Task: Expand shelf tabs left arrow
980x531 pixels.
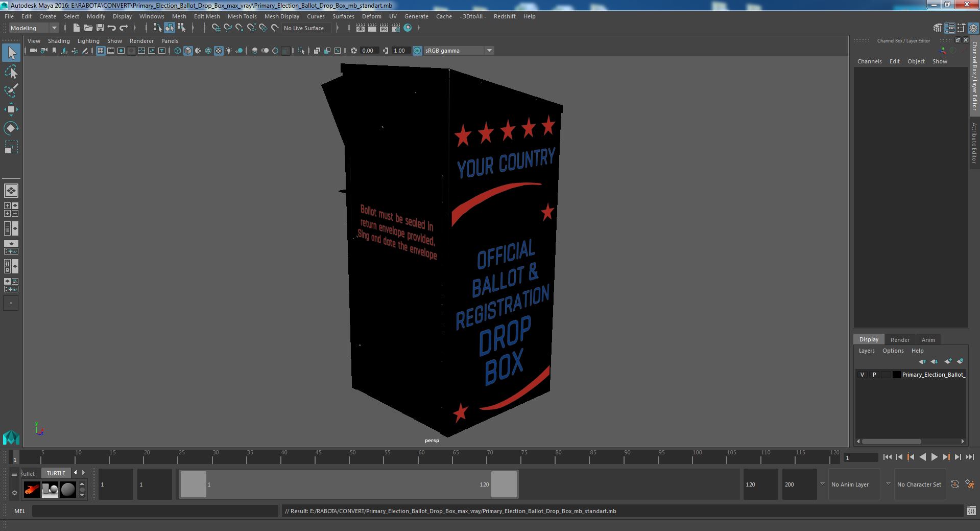Action: (x=76, y=473)
